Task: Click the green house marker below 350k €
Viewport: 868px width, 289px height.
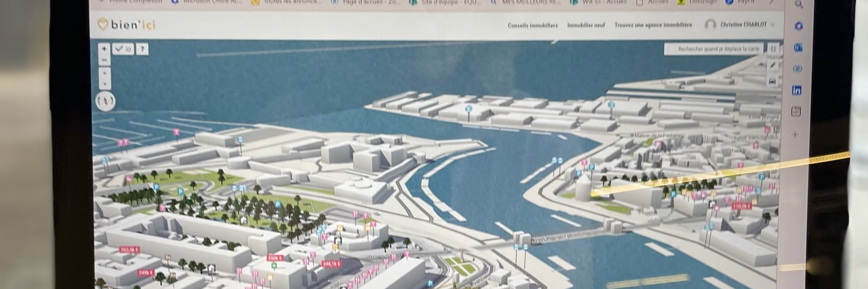Action: 274,266
